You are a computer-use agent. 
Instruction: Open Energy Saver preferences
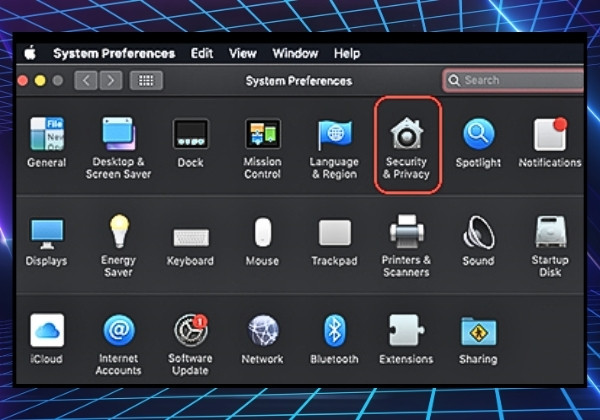point(119,246)
